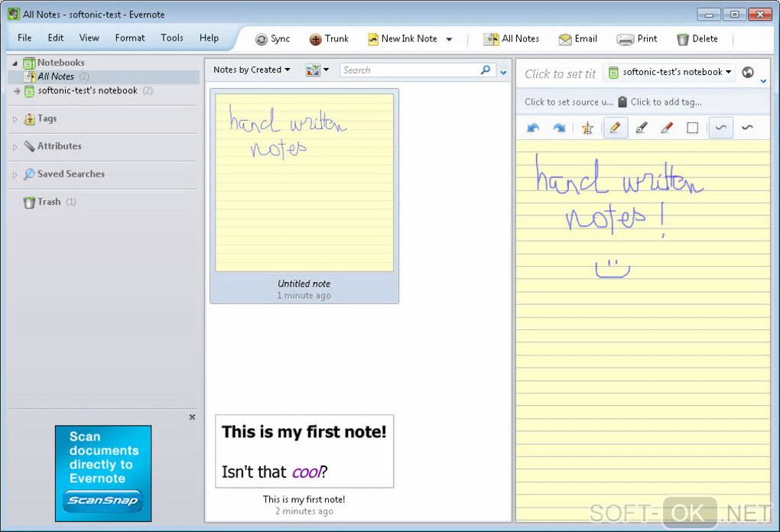The image size is (780, 532).
Task: Click the globe sharing icon
Action: pos(748,73)
